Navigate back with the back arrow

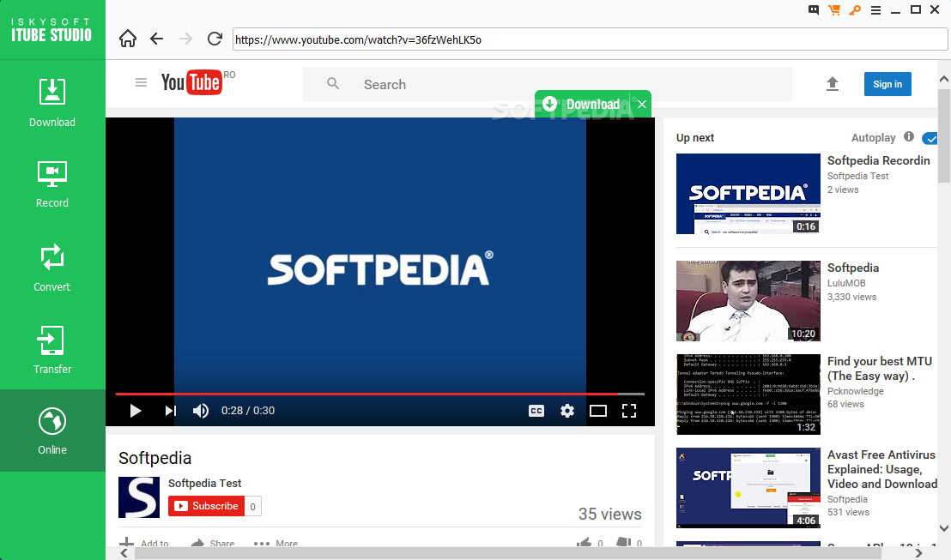click(x=156, y=39)
